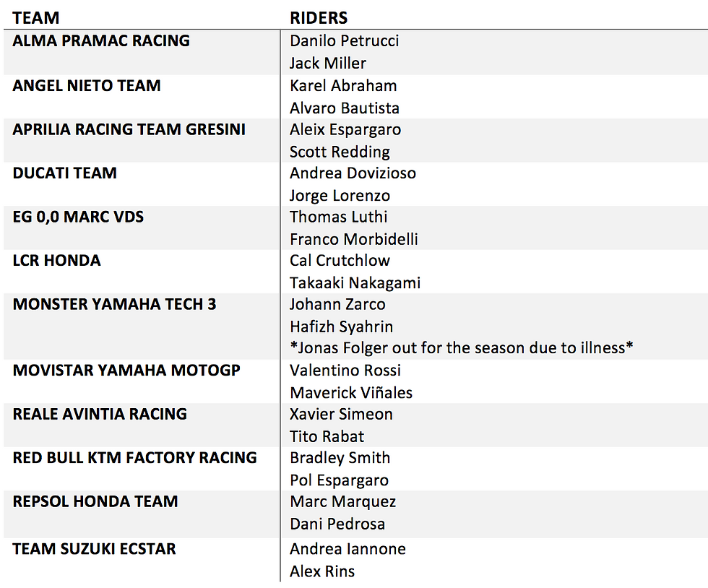708x588 pixels.
Task: Click rider Scott Redding
Action: click(340, 152)
